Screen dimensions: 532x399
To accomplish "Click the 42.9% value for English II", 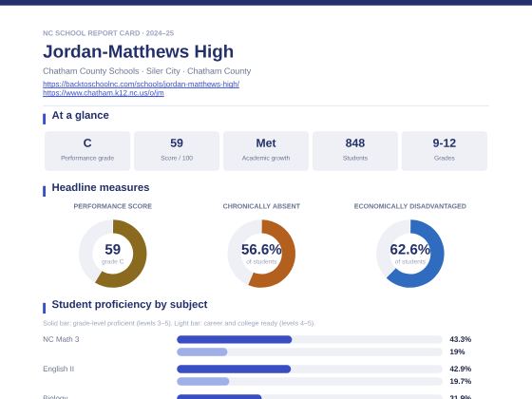I will tap(460, 369).
